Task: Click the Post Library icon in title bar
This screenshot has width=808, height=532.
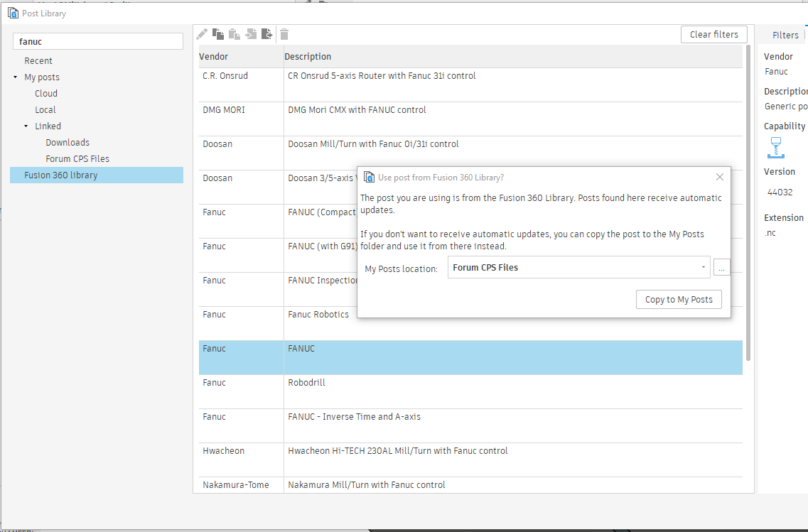Action: 13,12
